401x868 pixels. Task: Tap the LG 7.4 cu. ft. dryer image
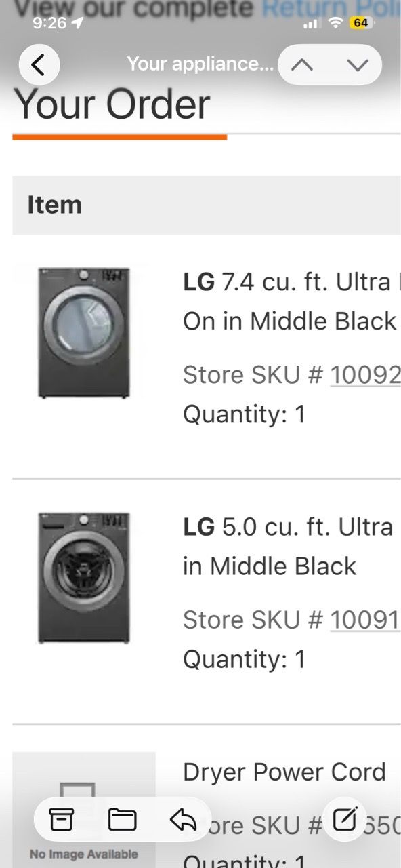(x=84, y=332)
